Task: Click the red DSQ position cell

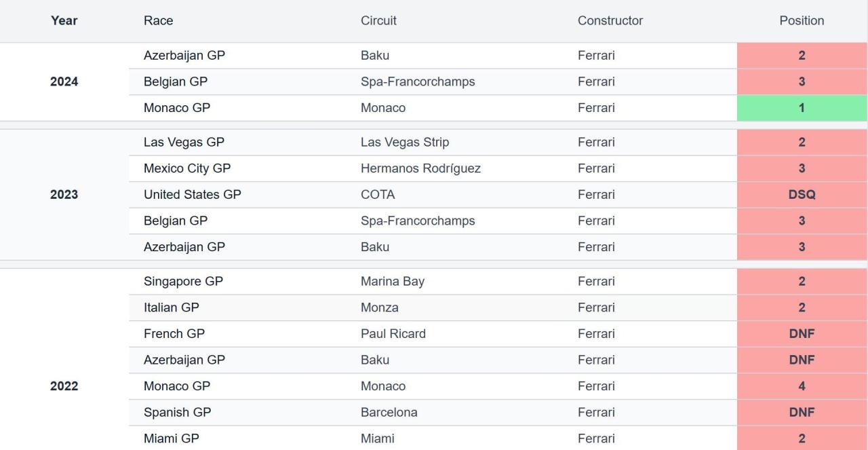Action: pyautogui.click(x=802, y=195)
